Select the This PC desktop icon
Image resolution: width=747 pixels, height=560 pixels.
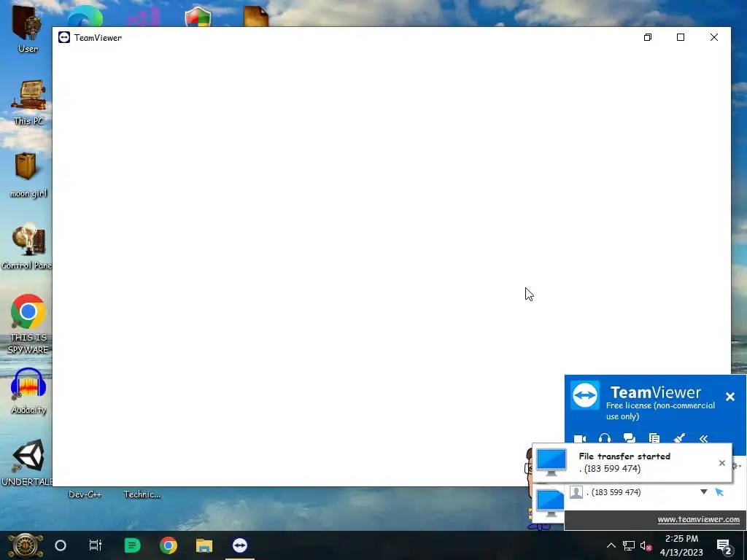click(28, 102)
